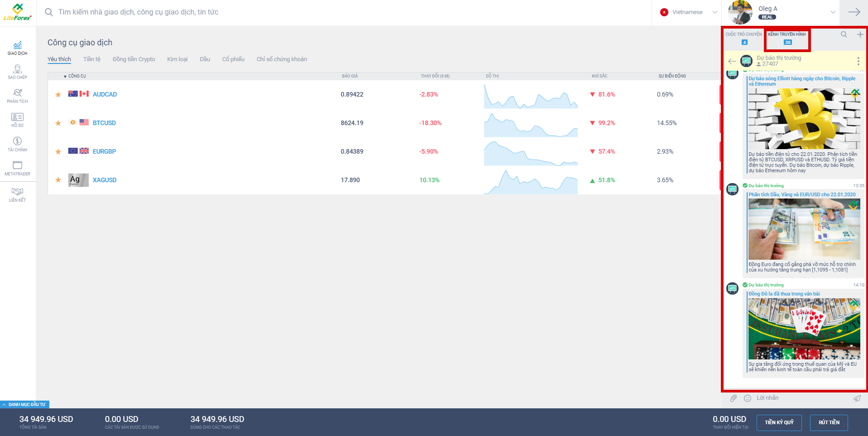
Task: Click the 34 949.96 USD Tổng tài sản value
Action: [46, 419]
